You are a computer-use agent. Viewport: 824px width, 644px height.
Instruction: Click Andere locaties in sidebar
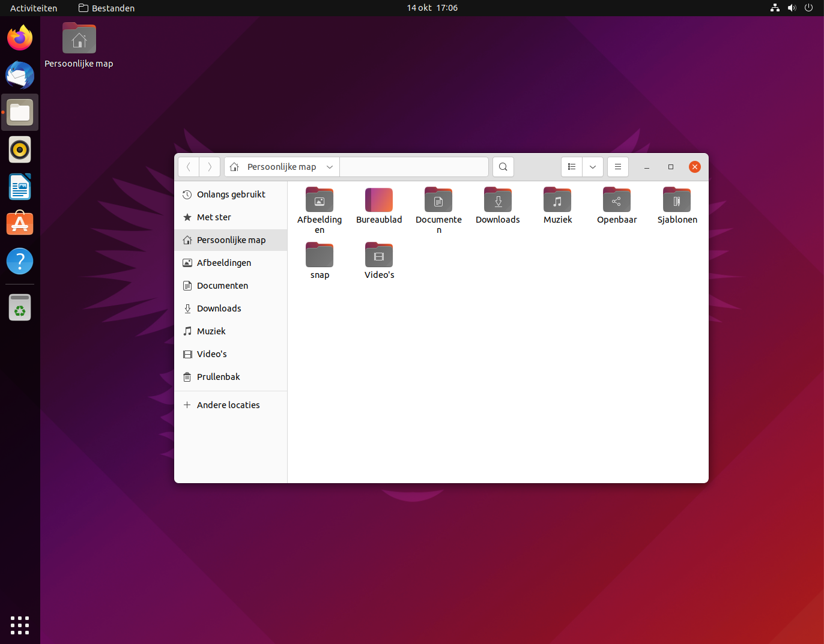(228, 405)
